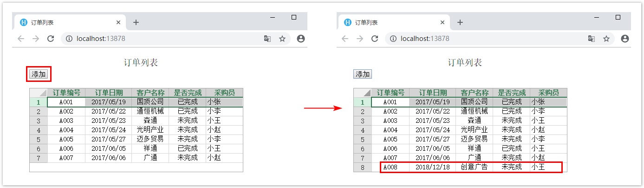Open the profile icon in the right browser
Screen dimensions: 644x188
pyautogui.click(x=624, y=39)
